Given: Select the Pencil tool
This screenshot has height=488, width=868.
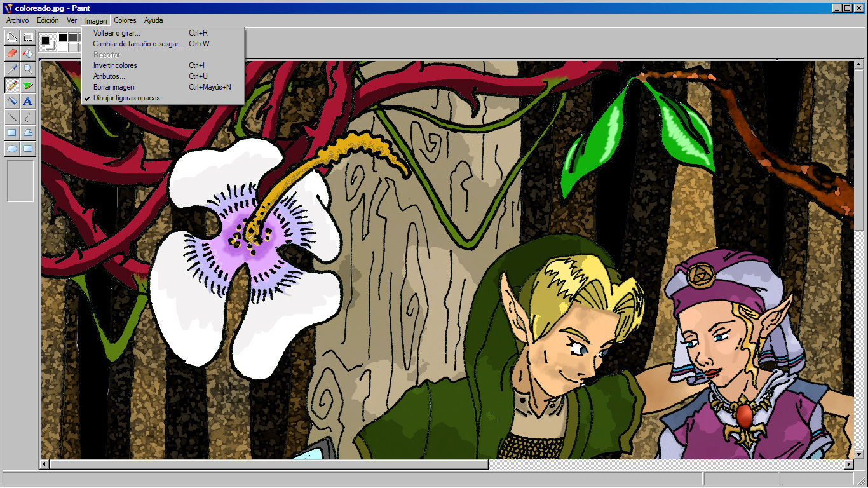Looking at the screenshot, I should (11, 85).
